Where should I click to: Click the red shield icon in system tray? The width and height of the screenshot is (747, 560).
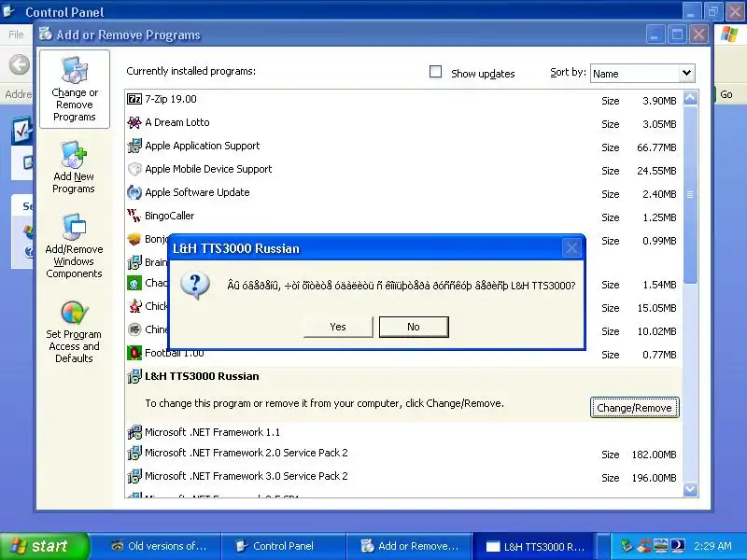[x=644, y=546]
